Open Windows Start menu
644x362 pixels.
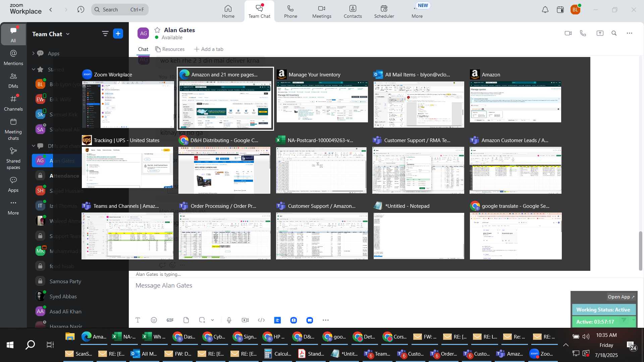(x=10, y=345)
